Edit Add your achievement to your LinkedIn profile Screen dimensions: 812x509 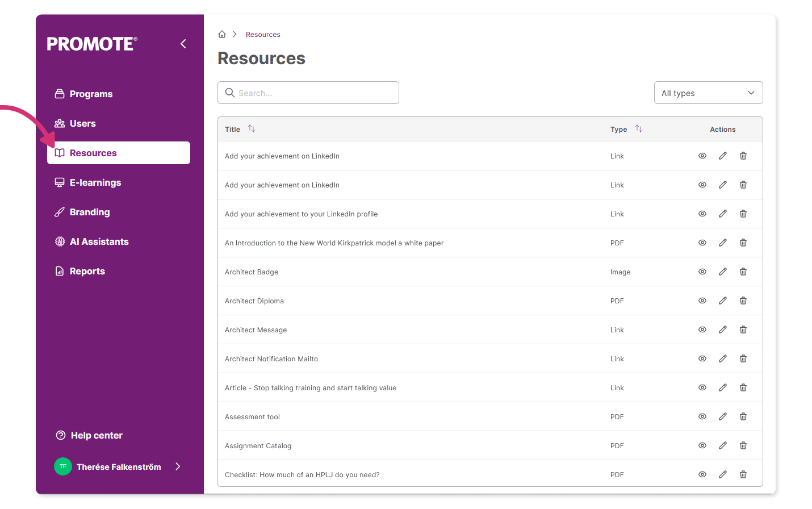(x=723, y=214)
